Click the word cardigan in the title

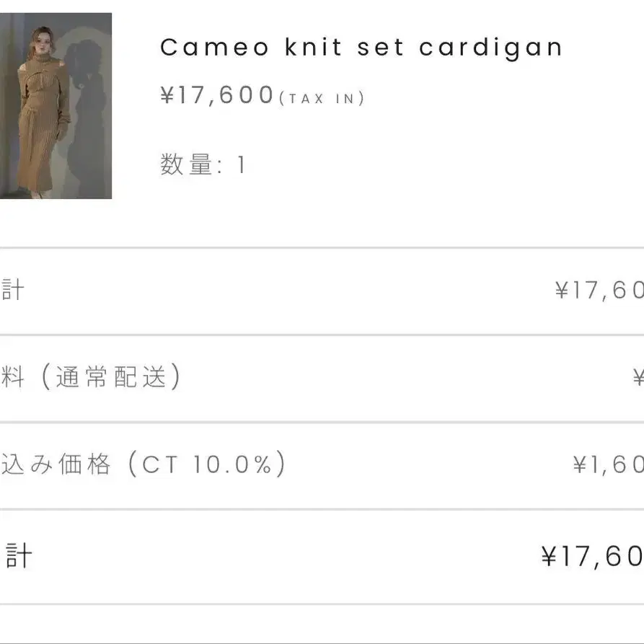click(491, 48)
